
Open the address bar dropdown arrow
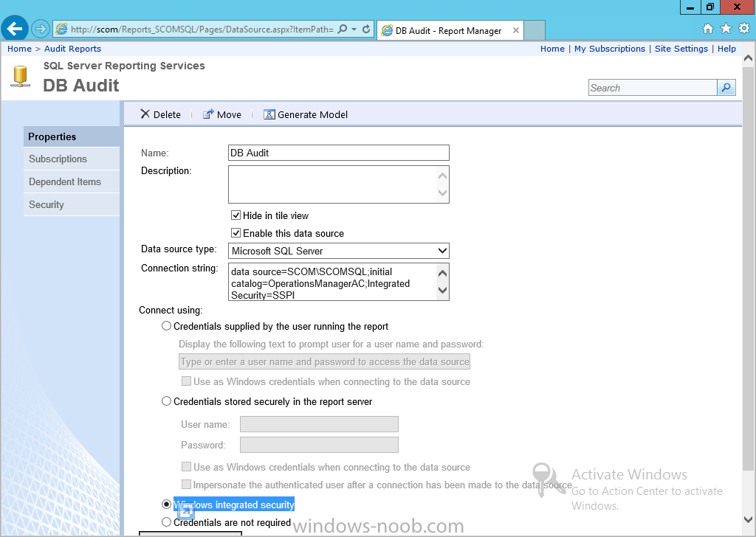(354, 29)
